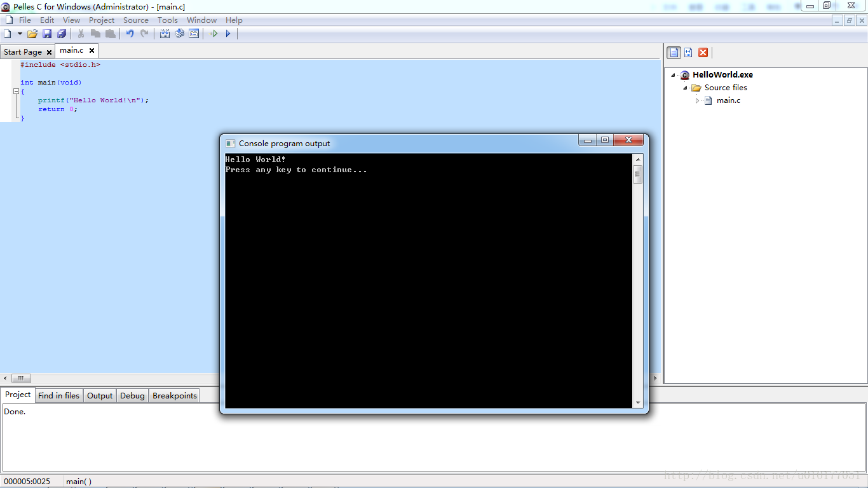
Task: Click the Cut scissors icon
Action: (x=81, y=34)
